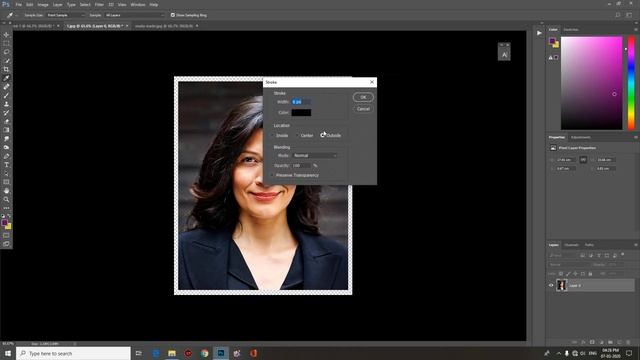Select the Path Selection tool
Viewport: 640px width, 360px height.
point(6,173)
